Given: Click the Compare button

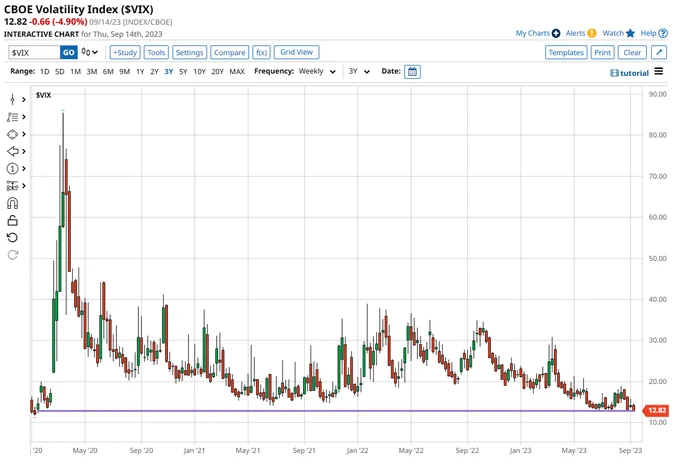Looking at the screenshot, I should pyautogui.click(x=230, y=52).
